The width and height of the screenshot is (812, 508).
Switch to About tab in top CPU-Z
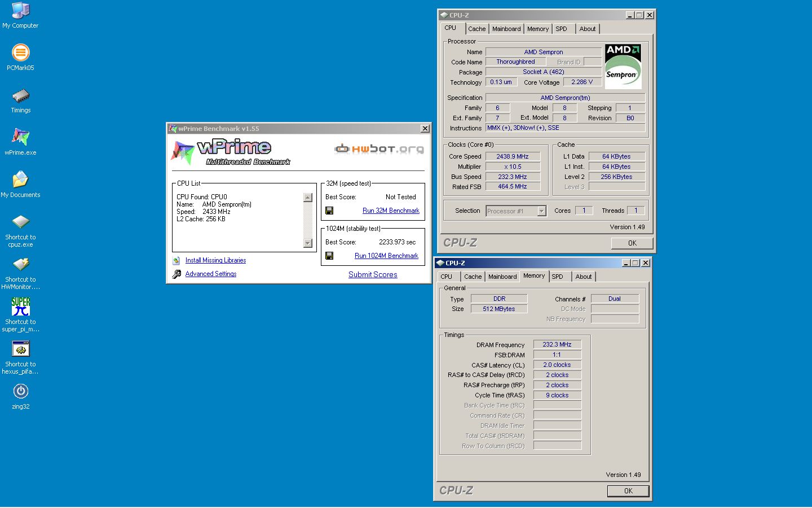(x=588, y=29)
